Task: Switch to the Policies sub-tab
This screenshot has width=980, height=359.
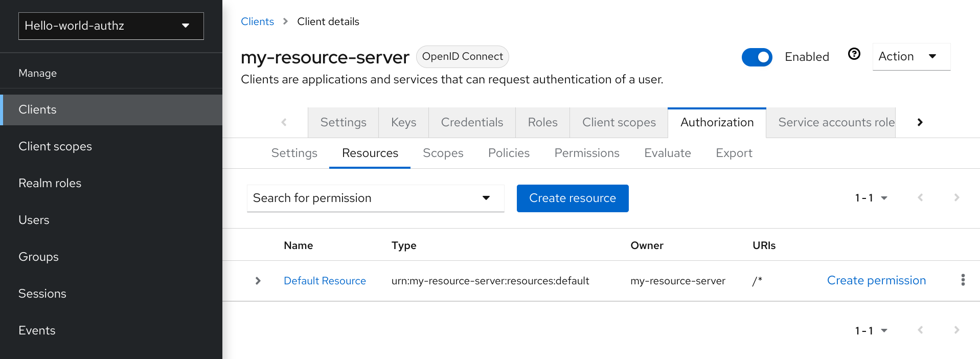Action: tap(509, 153)
